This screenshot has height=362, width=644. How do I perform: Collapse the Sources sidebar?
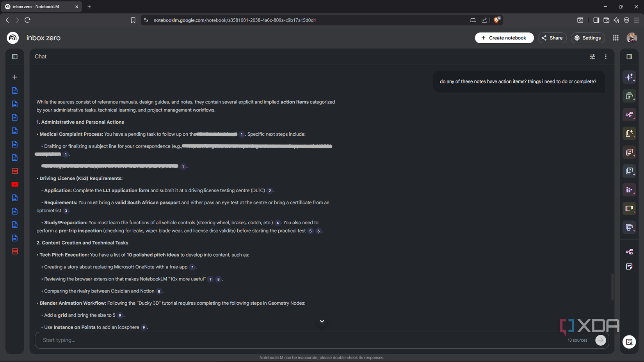14,56
